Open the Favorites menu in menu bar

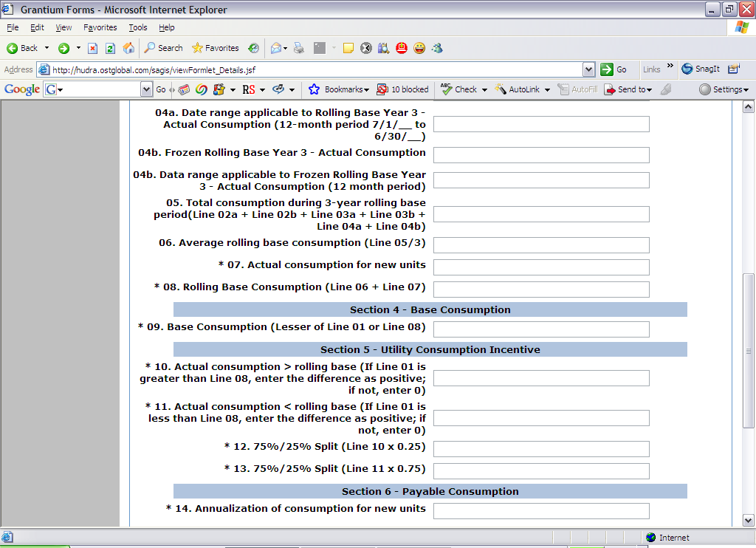tap(100, 27)
